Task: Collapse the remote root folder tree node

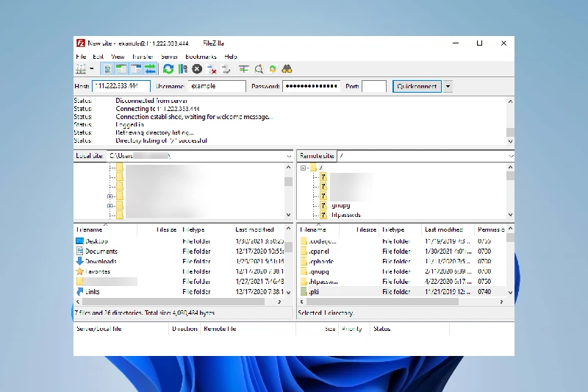Action: [x=304, y=168]
